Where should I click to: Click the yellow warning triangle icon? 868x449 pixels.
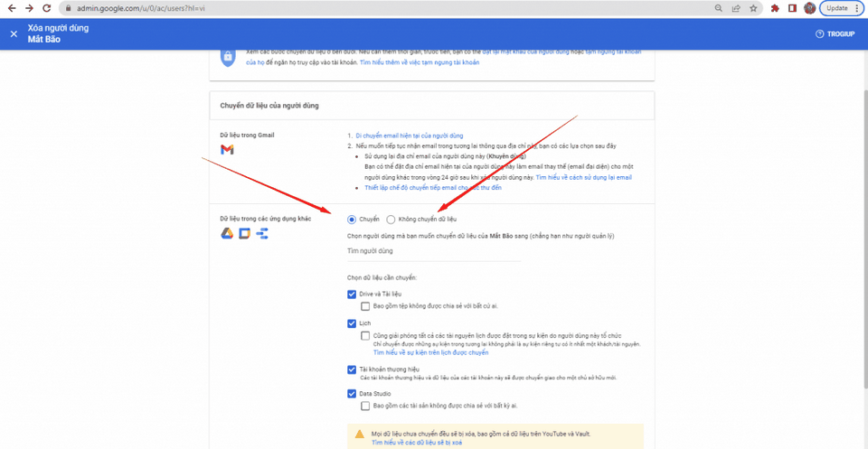pyautogui.click(x=359, y=434)
